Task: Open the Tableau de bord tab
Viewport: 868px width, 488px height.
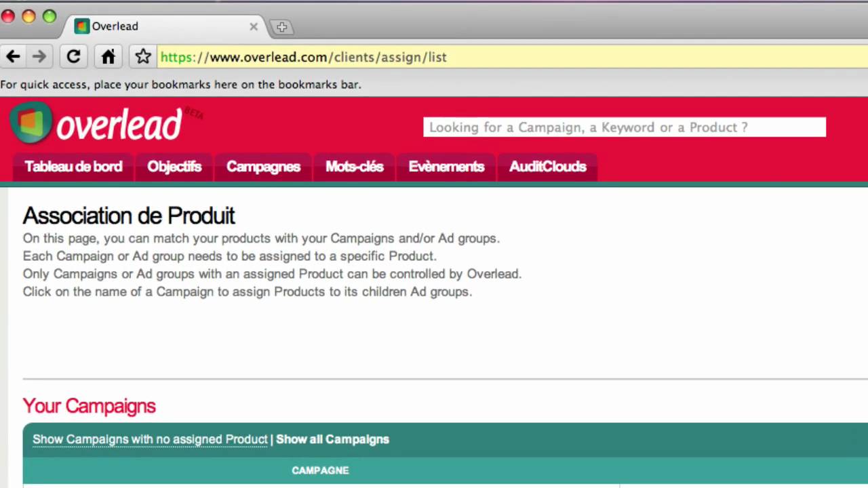Action: [73, 167]
